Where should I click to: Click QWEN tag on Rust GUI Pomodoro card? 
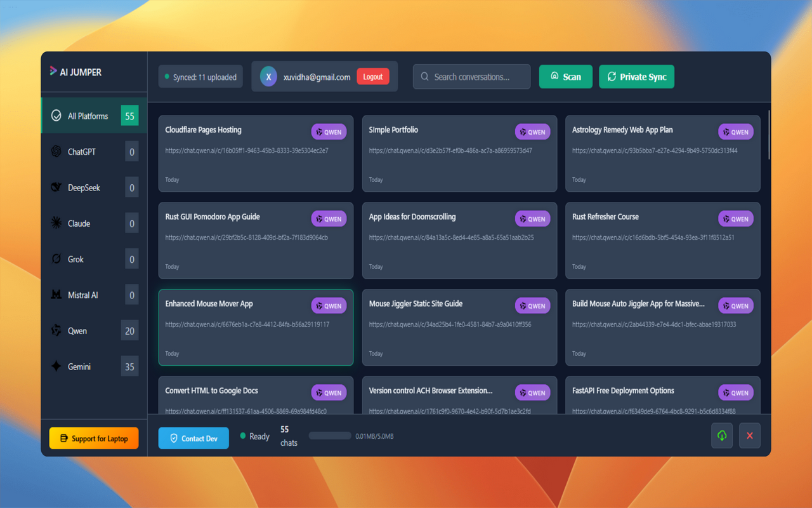pyautogui.click(x=329, y=219)
